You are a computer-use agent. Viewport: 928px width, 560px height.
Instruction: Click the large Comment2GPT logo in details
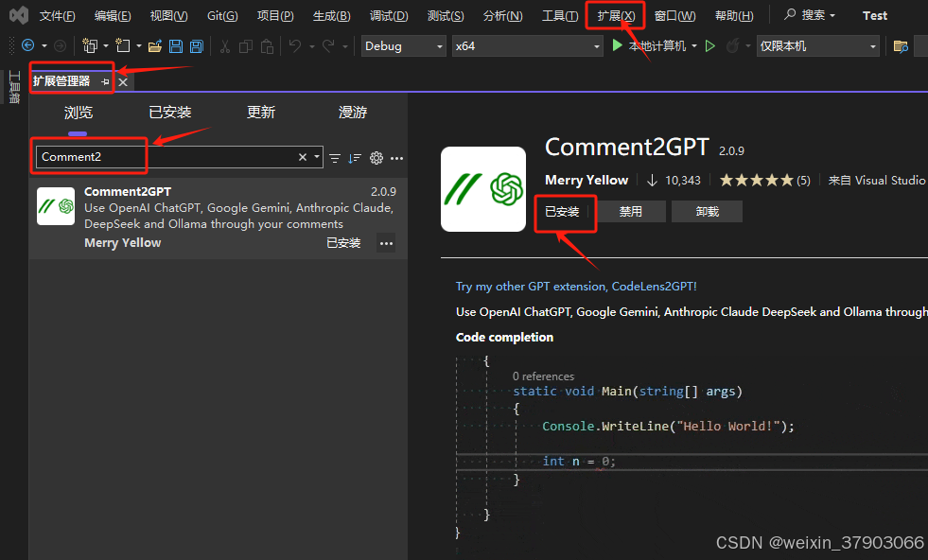point(483,189)
